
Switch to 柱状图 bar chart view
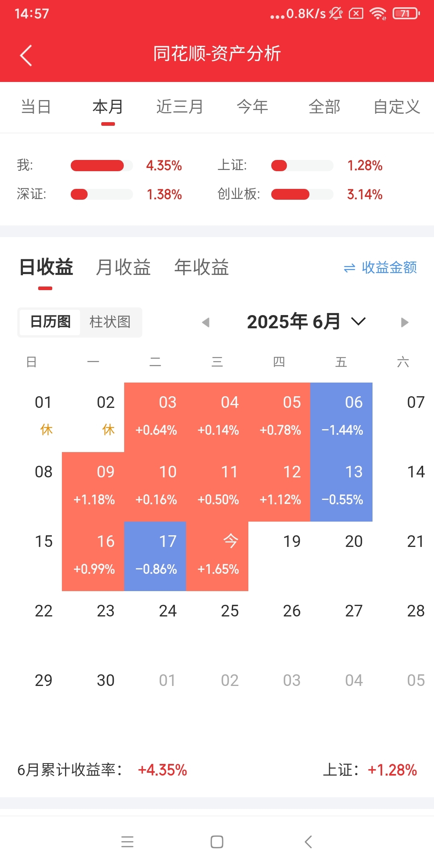(110, 322)
